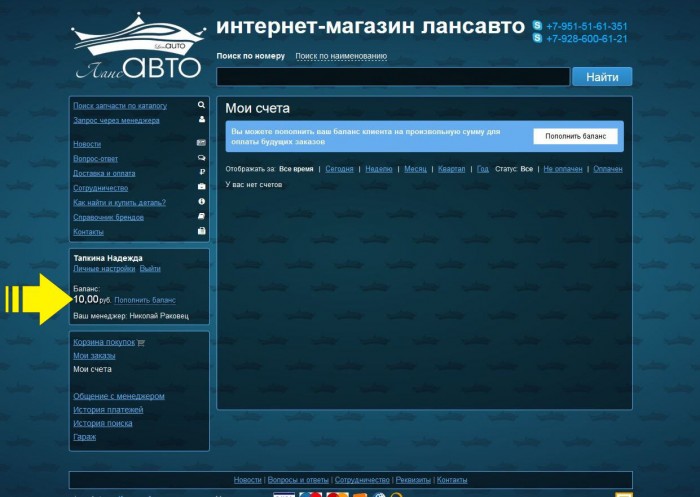Click the white Пополнить баланс button
The height and width of the screenshot is (497, 700).
pos(575,136)
